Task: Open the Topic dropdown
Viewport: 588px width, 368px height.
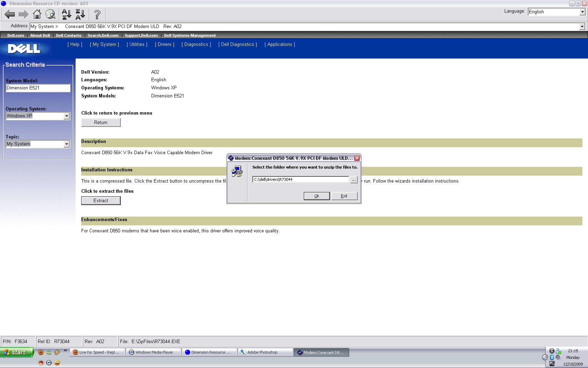Action: point(66,144)
